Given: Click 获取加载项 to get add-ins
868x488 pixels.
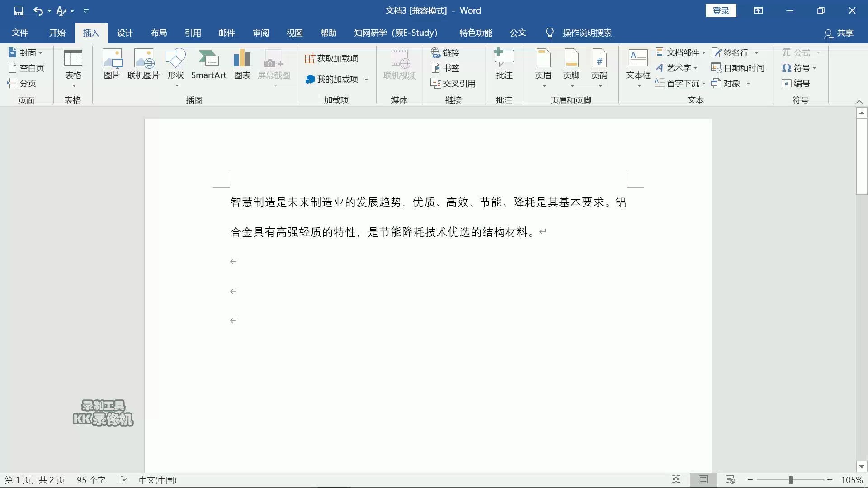Looking at the screenshot, I should [332, 59].
